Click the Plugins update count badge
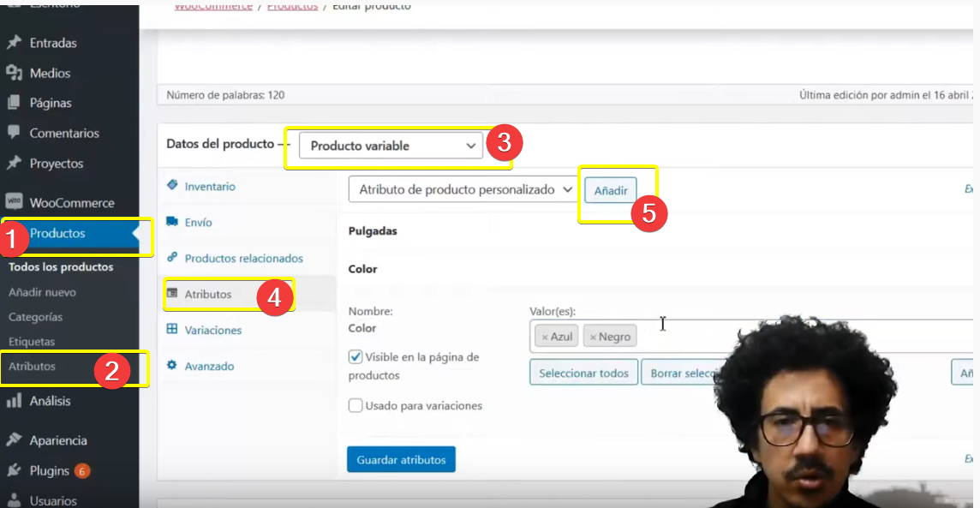 coord(81,470)
